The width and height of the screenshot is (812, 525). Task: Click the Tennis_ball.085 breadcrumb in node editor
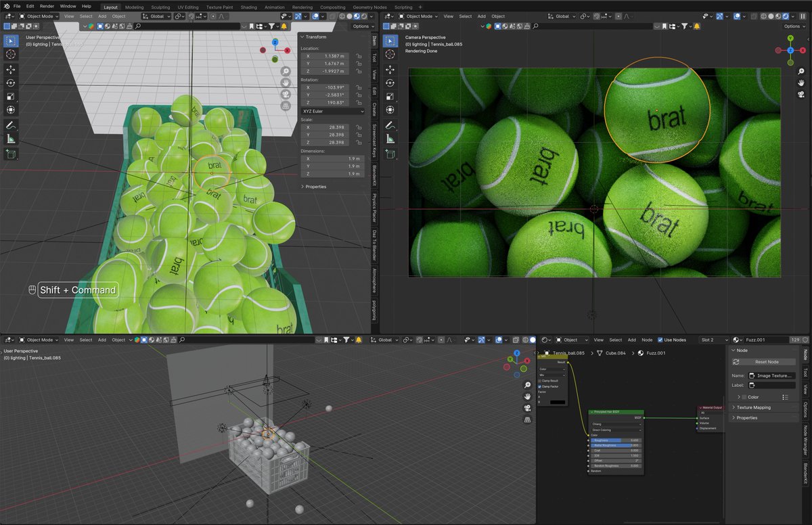pos(569,352)
